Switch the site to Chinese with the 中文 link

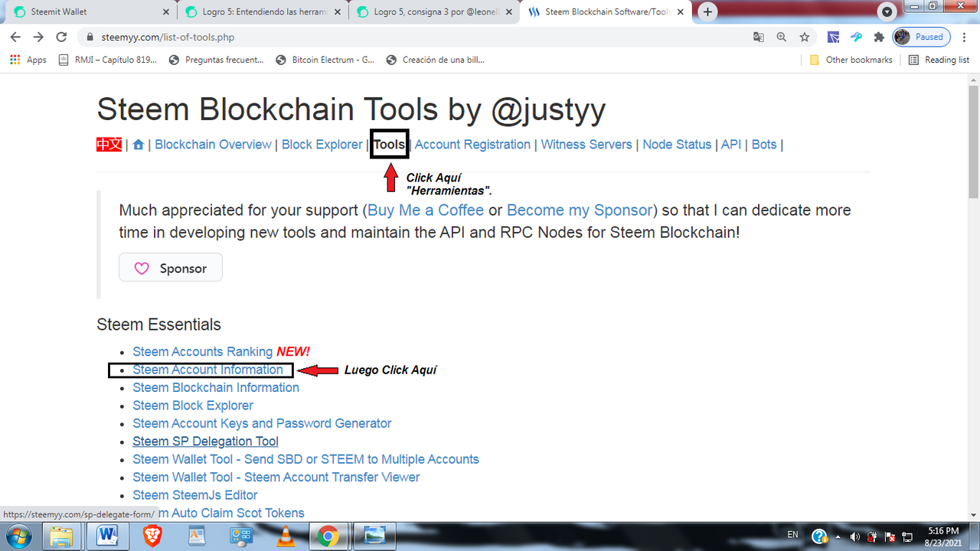[x=109, y=145]
